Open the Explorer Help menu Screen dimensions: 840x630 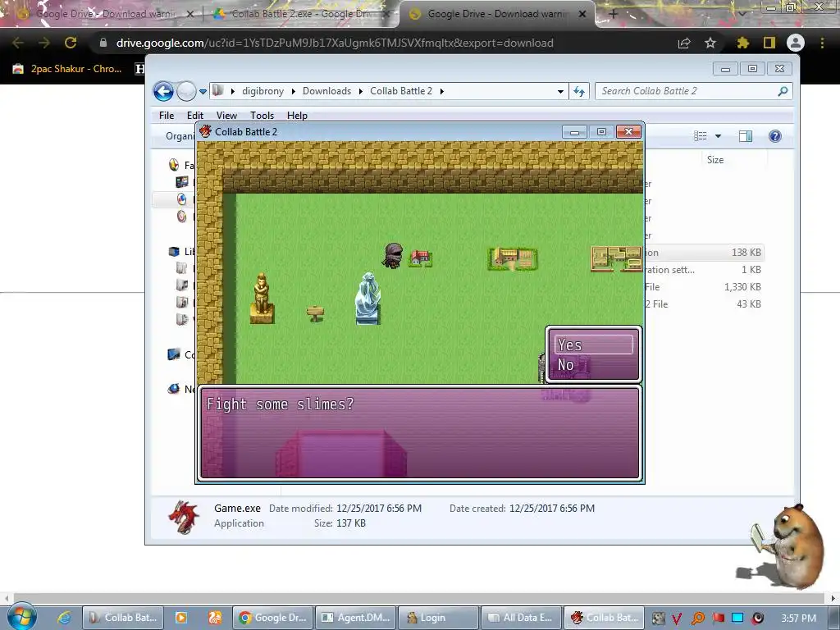point(297,115)
